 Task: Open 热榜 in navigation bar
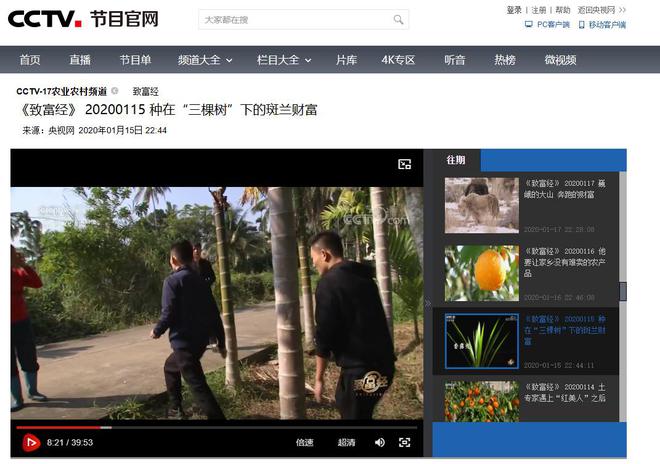click(x=505, y=60)
